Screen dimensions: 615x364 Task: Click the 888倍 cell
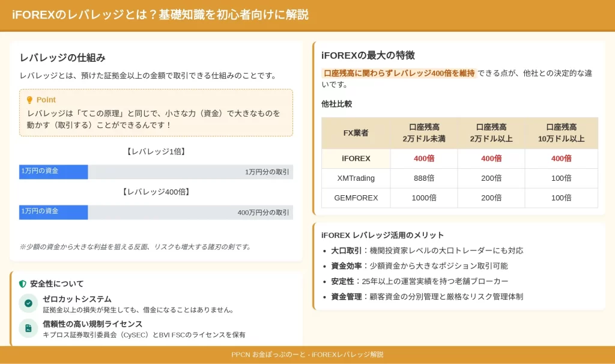424,178
